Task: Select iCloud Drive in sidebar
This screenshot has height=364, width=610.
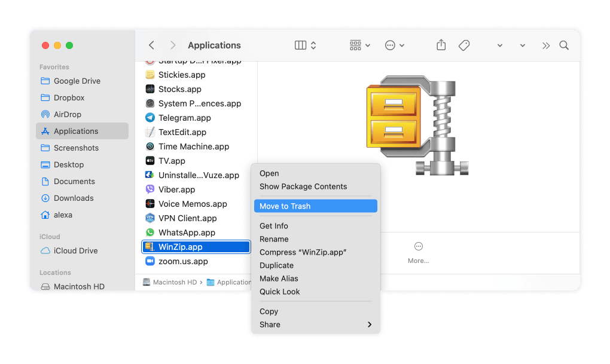Action: 75,250
